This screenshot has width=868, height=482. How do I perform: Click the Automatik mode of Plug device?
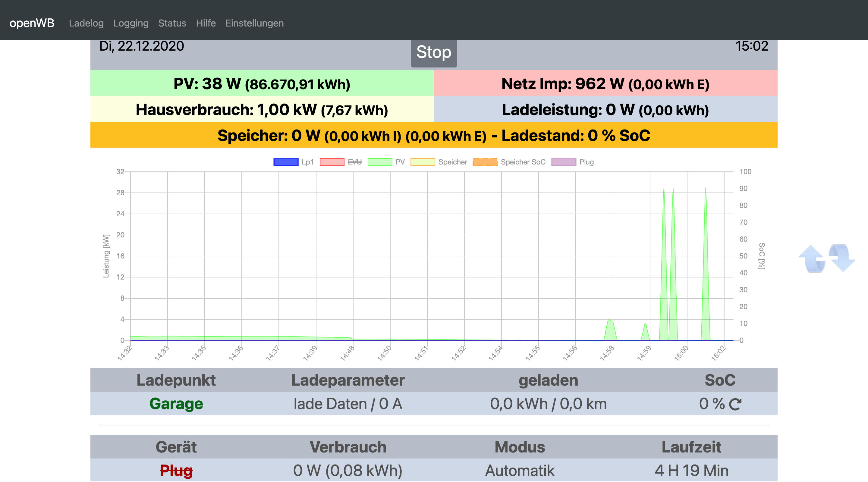520,470
